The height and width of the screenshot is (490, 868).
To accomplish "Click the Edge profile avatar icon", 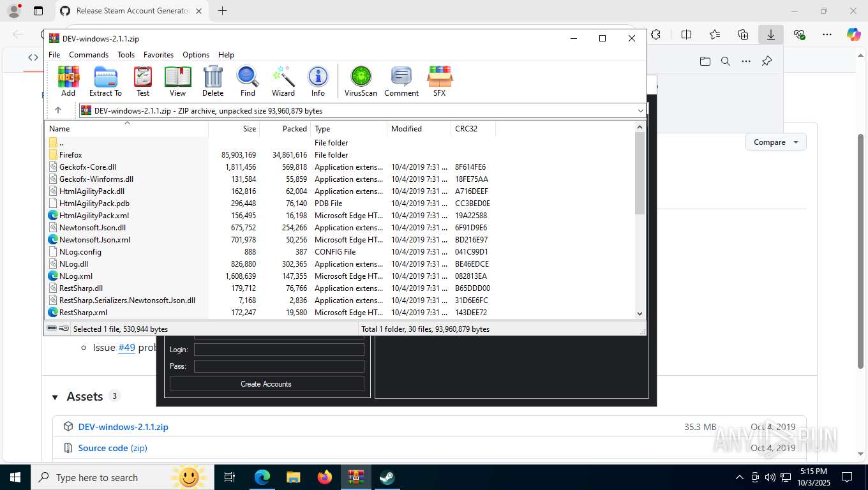I will (14, 11).
